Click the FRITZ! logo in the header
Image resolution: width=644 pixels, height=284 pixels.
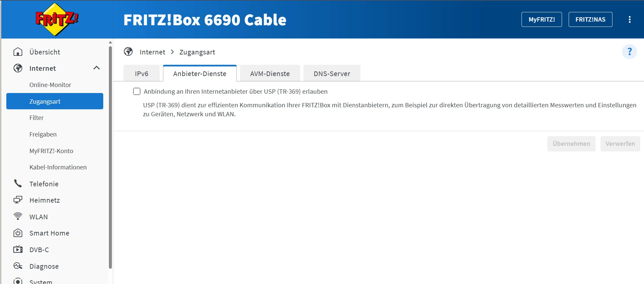click(57, 19)
